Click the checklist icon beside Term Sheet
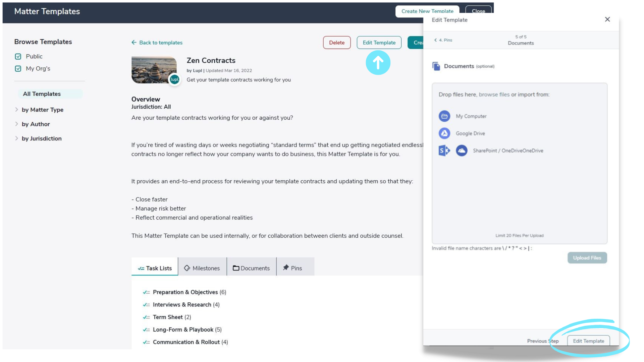The height and width of the screenshot is (362, 644). [x=146, y=317]
